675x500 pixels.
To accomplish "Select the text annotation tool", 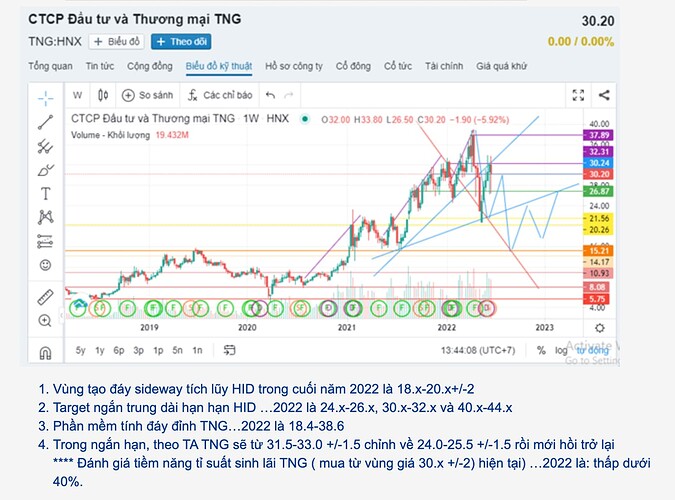I will pos(45,193).
